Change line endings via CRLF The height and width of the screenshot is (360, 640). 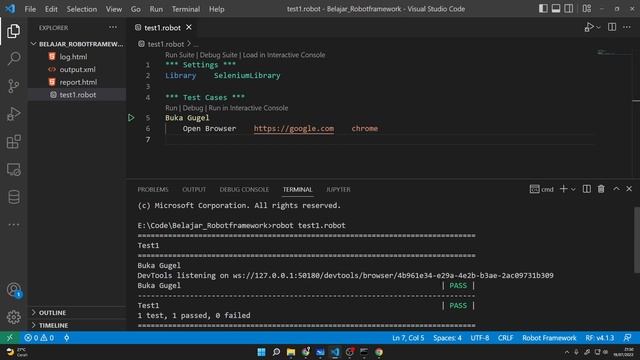click(505, 338)
